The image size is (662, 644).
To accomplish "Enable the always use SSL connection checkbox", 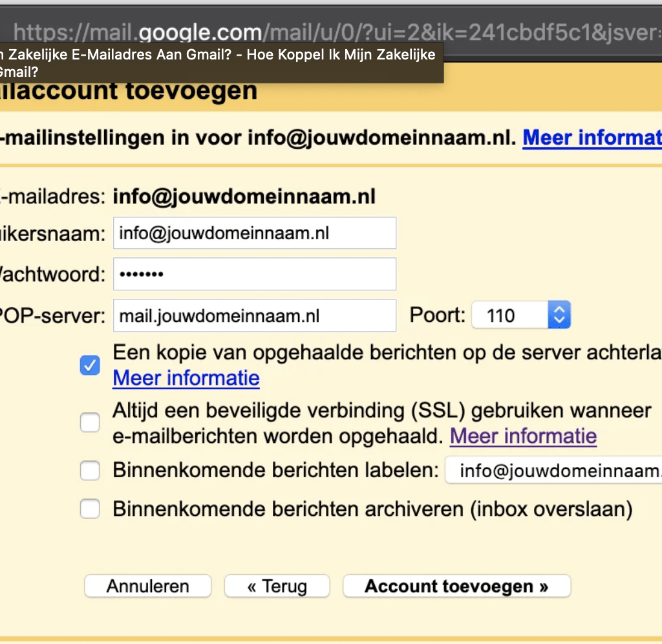I will 90,423.
